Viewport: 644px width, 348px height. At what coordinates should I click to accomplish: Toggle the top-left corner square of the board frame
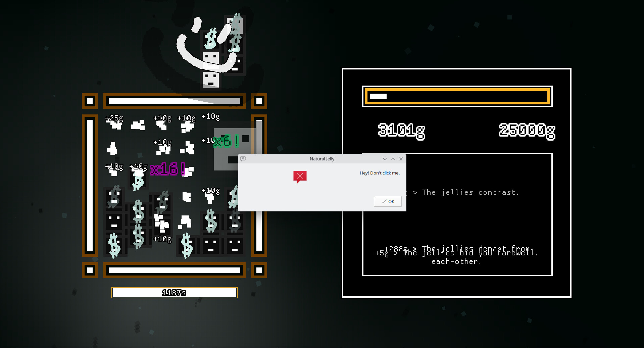[x=89, y=101]
